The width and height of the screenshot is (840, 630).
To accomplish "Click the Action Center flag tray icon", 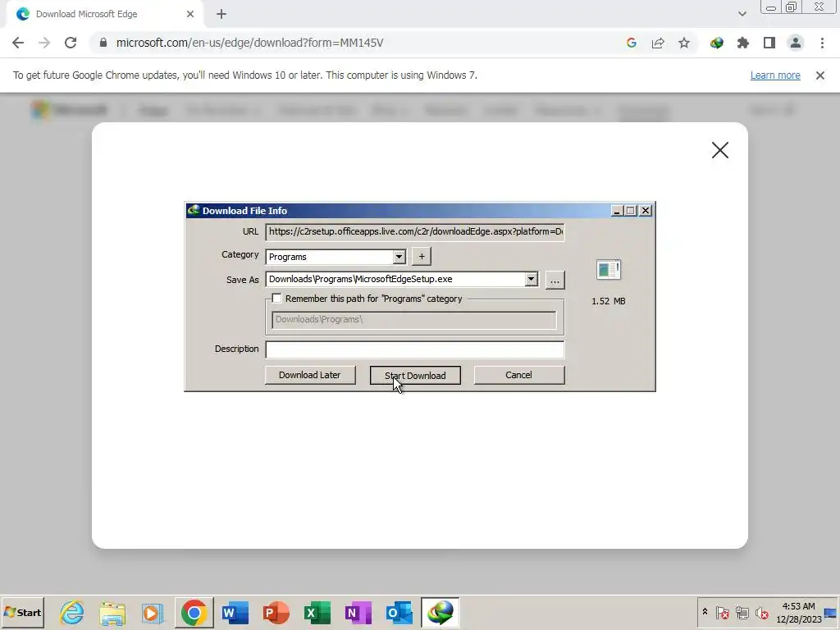I will point(722,612).
